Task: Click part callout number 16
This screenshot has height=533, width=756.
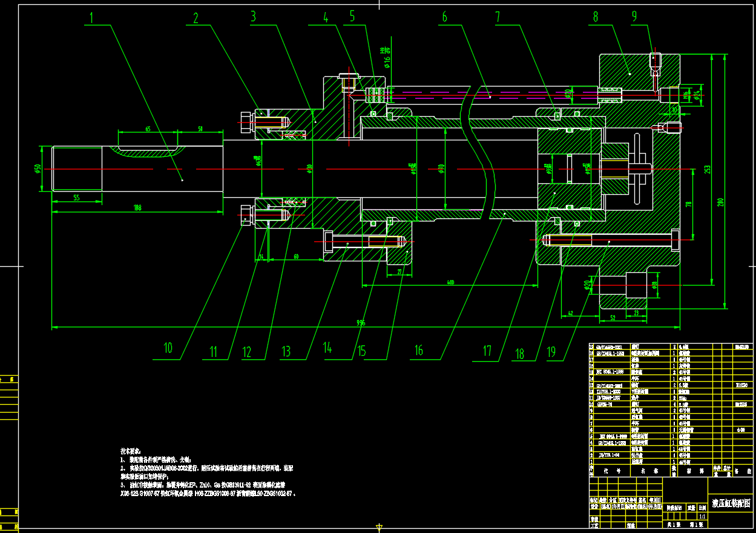Action: tap(418, 350)
